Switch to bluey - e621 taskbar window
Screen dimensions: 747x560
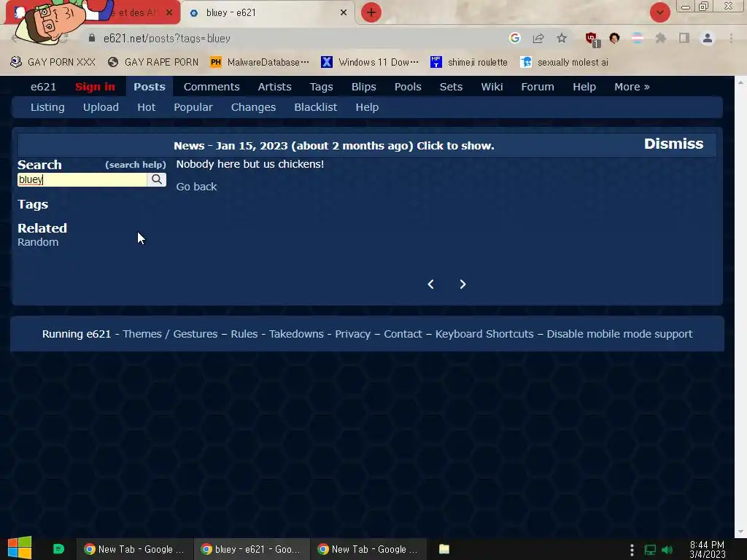coord(252,549)
